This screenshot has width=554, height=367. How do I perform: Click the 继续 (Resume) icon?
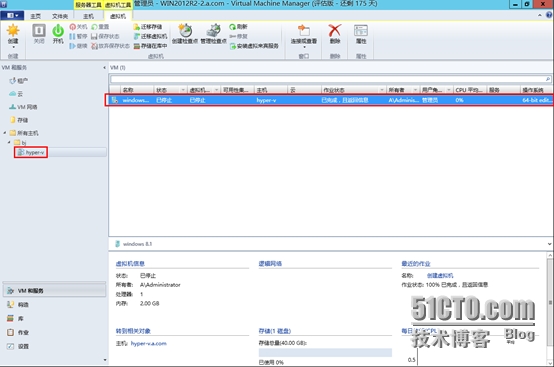tap(72, 46)
